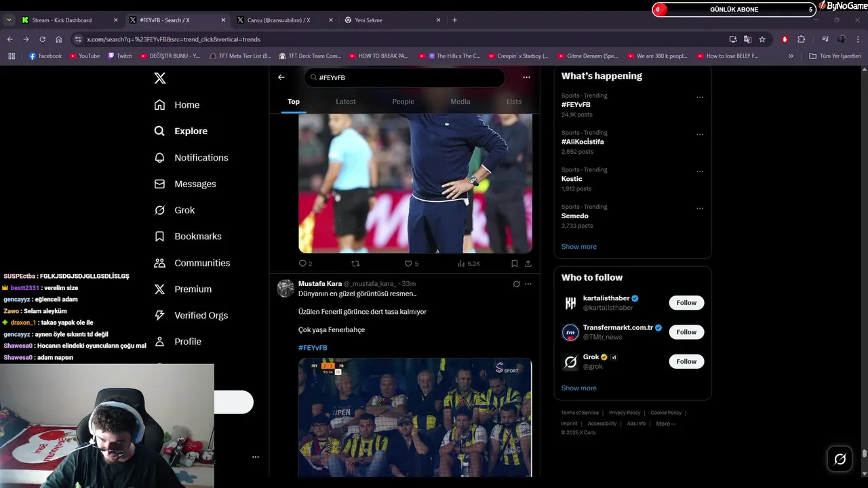868x488 pixels.
Task: Switch to the Lists search tab
Action: [514, 102]
